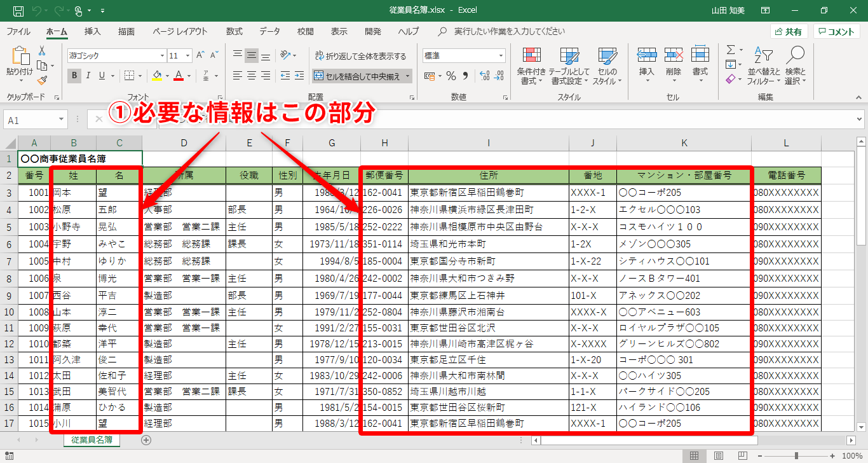This screenshot has width=868, height=463.
Task: Center text horizontally in the cell
Action: pyautogui.click(x=252, y=76)
